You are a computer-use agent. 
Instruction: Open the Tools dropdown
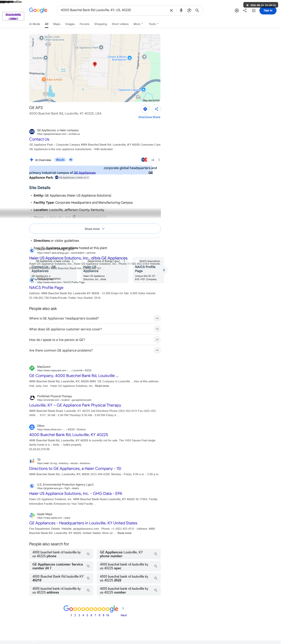tap(154, 24)
